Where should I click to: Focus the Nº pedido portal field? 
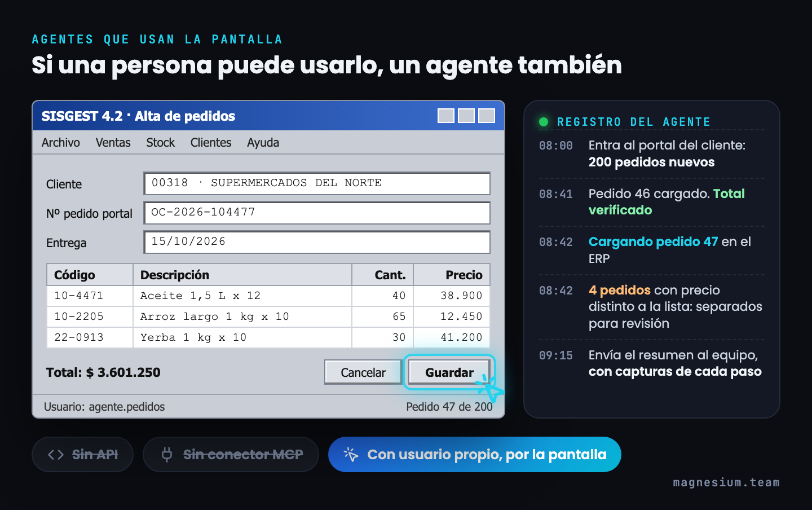point(317,213)
